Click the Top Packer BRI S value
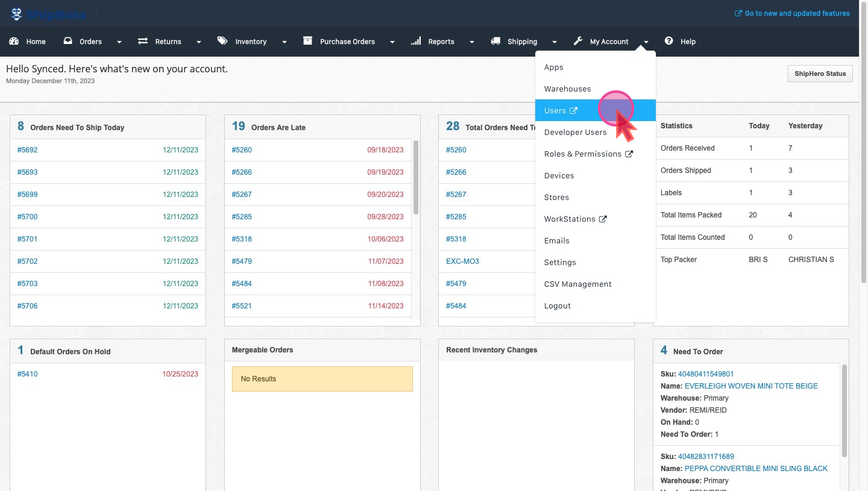The height and width of the screenshot is (491, 868). (758, 260)
